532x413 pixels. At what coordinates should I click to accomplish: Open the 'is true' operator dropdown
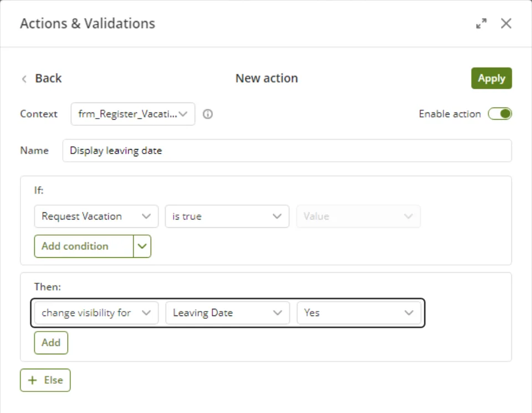[227, 216]
